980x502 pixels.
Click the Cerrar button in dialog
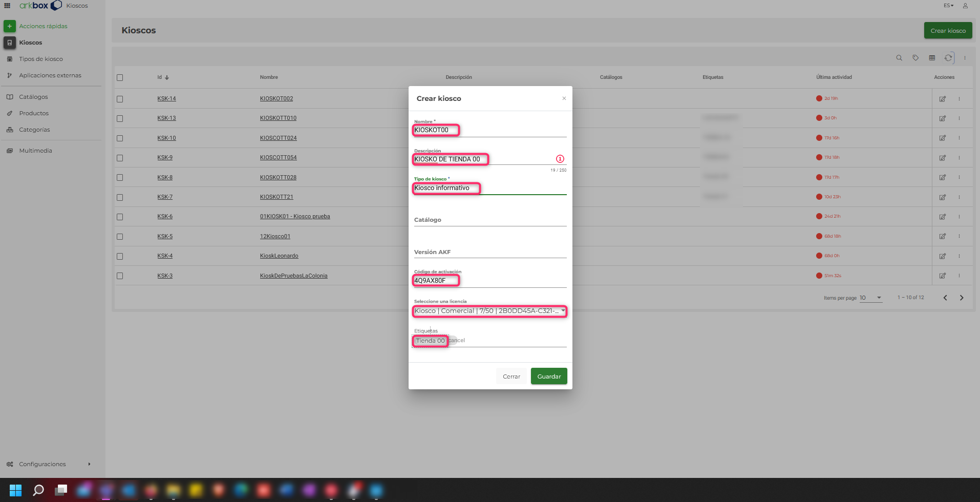[511, 376]
